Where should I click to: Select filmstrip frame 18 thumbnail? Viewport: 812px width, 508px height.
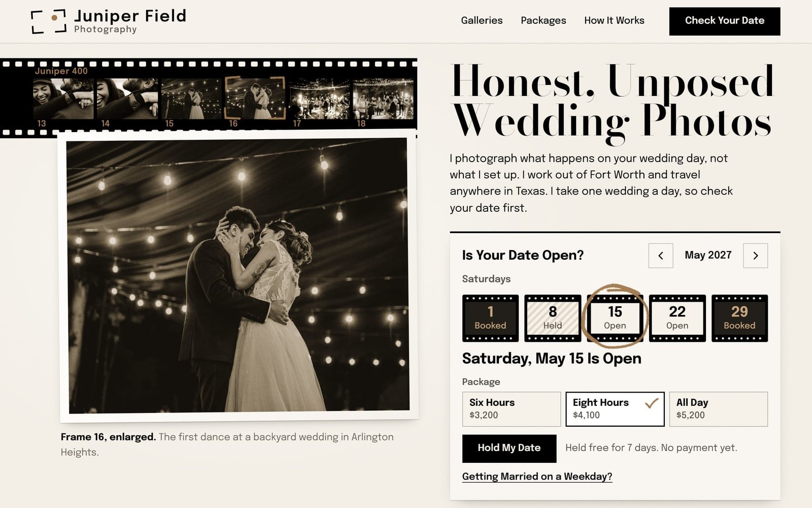click(383, 99)
